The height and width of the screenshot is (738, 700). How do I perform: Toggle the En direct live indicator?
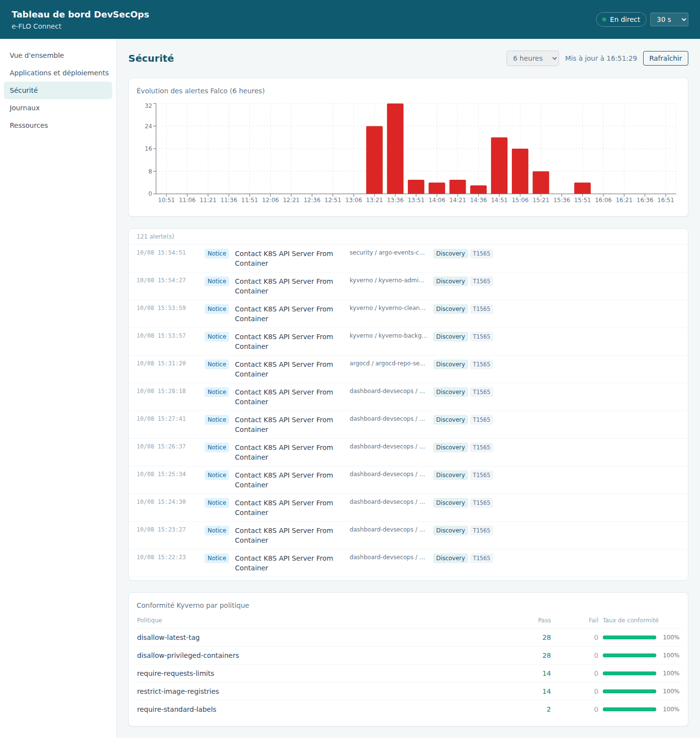coord(621,19)
